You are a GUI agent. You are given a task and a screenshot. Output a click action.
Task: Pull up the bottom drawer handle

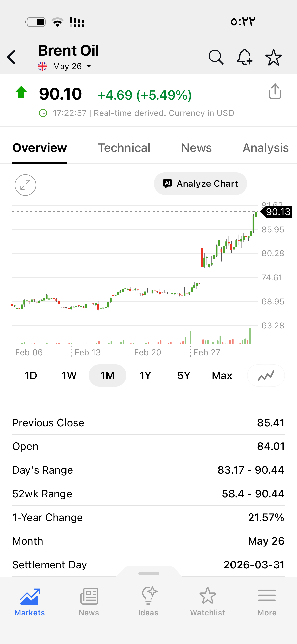pyautogui.click(x=149, y=573)
